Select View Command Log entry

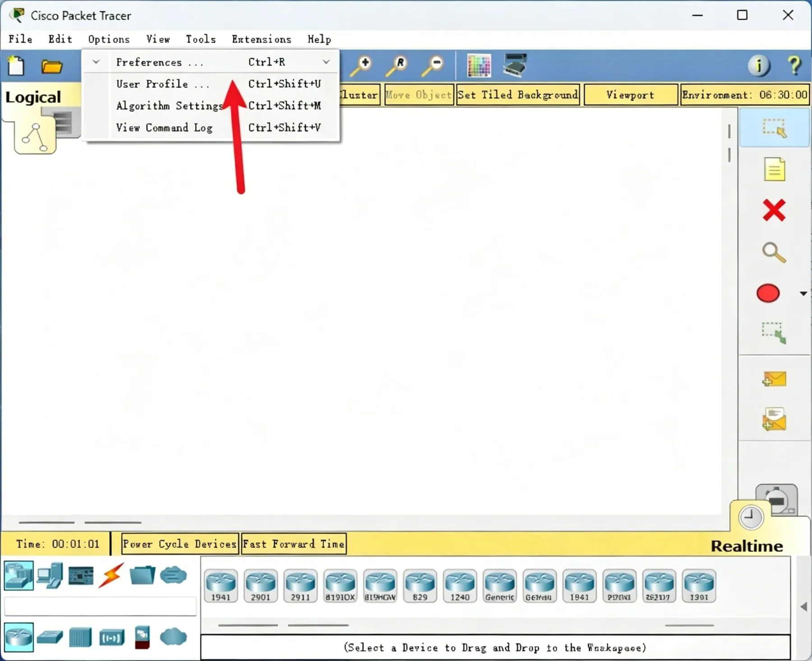coord(211,128)
